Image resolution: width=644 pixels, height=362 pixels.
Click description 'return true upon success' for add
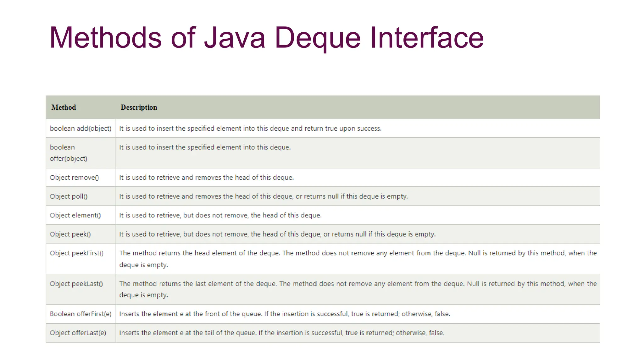coord(343,129)
